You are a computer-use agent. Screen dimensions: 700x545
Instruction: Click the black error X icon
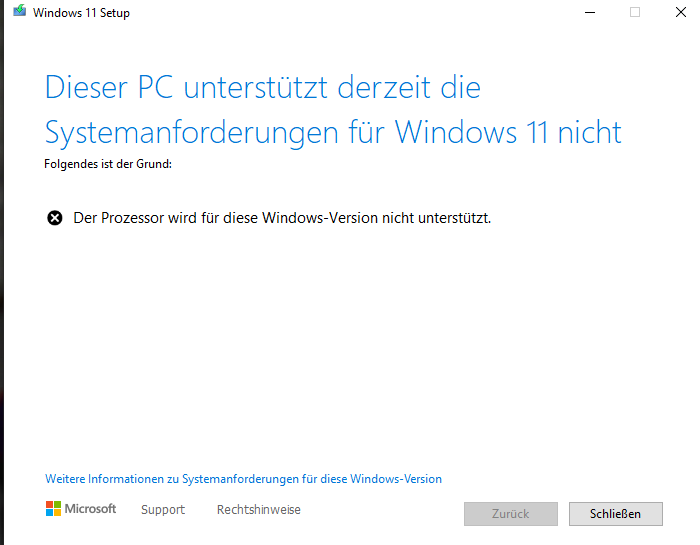(55, 217)
